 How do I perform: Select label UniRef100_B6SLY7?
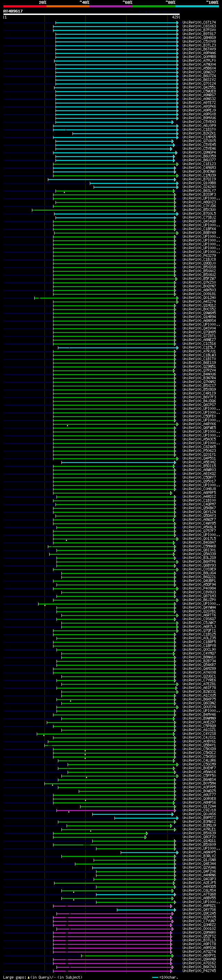pos(199,191)
